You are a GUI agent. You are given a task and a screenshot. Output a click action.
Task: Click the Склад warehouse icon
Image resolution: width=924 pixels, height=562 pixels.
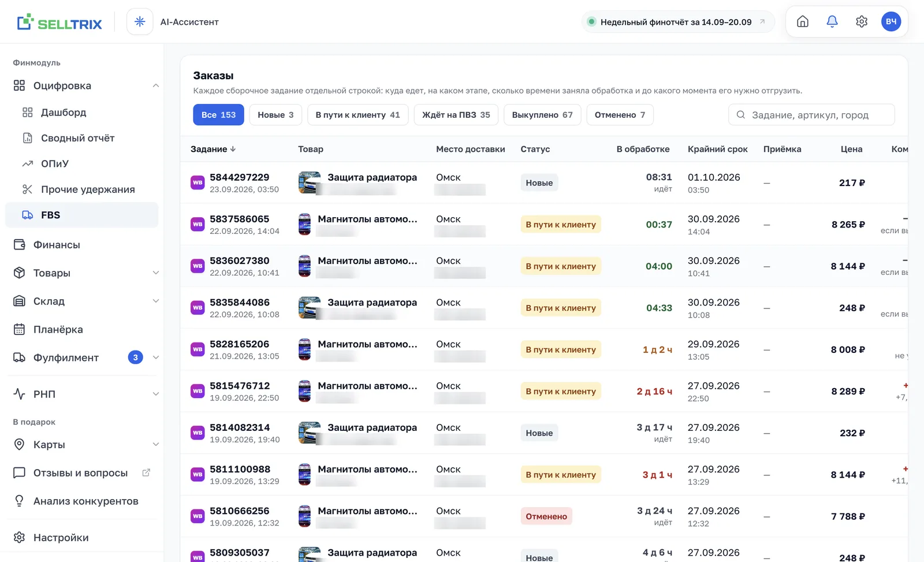coord(19,301)
